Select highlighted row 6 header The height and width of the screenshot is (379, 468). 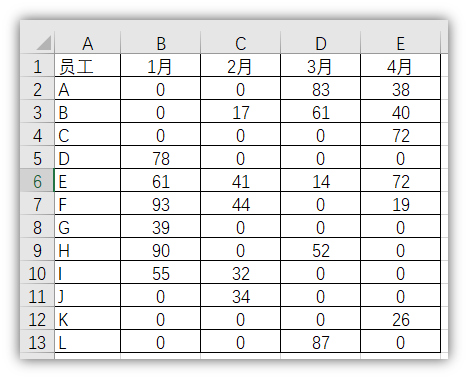tap(37, 180)
